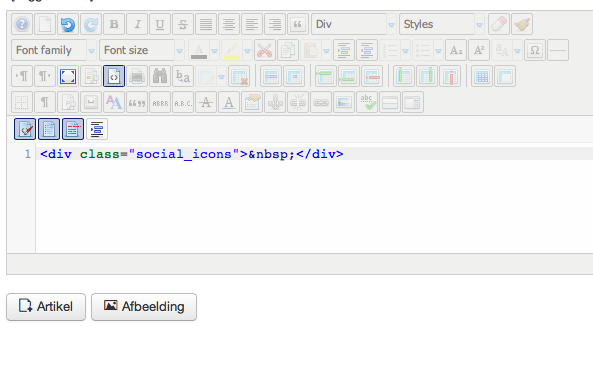Insert special character with Omega icon
Image resolution: width=593 pixels, height=380 pixels.
pyautogui.click(x=535, y=50)
